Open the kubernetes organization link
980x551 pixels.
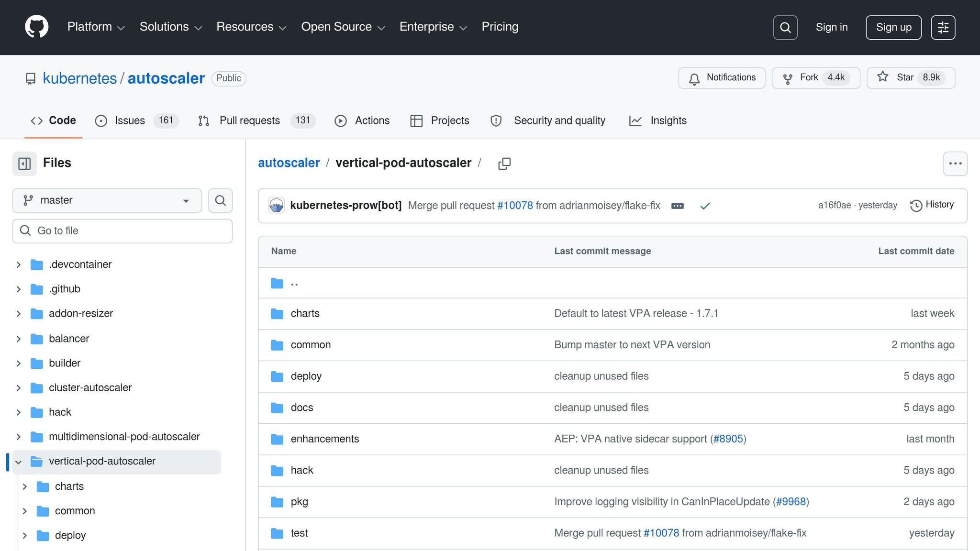(80, 78)
